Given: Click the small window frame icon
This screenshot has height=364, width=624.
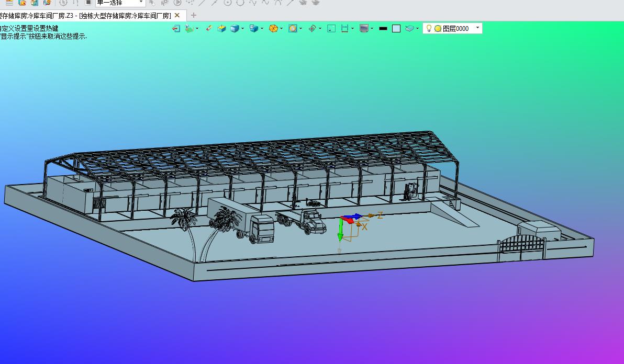Looking at the screenshot, I should (x=331, y=29).
